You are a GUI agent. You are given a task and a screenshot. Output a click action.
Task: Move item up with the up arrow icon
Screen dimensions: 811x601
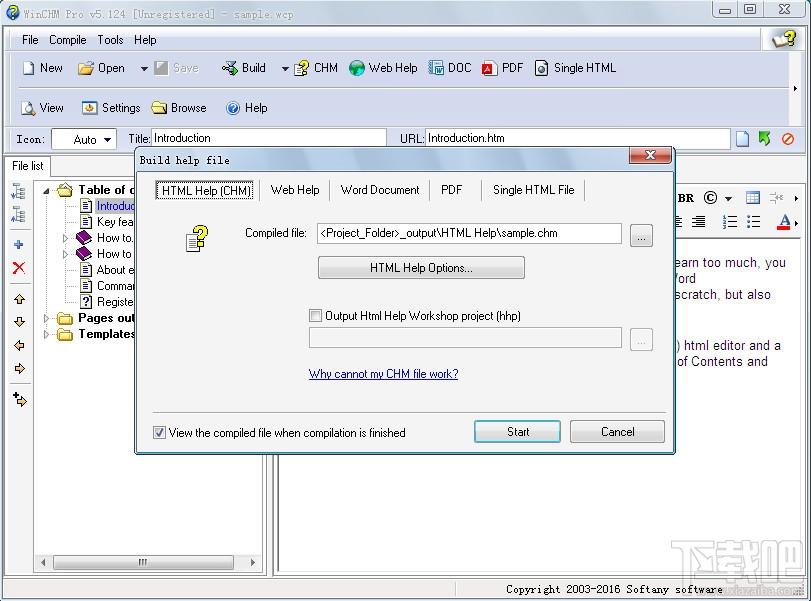(20, 299)
